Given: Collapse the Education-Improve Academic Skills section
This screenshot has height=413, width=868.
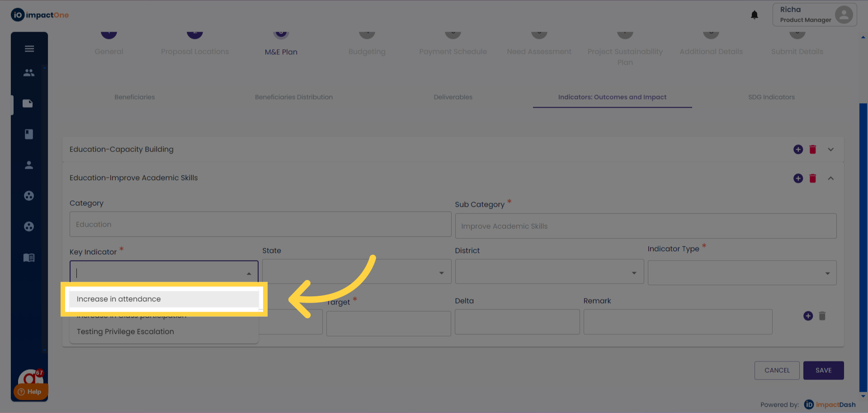Looking at the screenshot, I should pos(830,178).
